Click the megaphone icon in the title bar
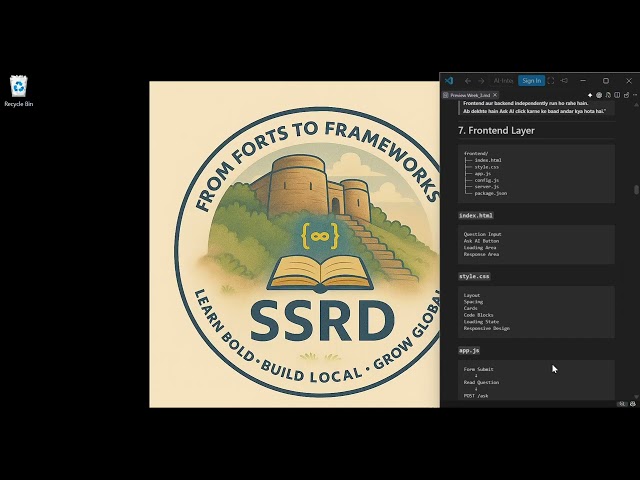The height and width of the screenshot is (480, 640). click(564, 81)
